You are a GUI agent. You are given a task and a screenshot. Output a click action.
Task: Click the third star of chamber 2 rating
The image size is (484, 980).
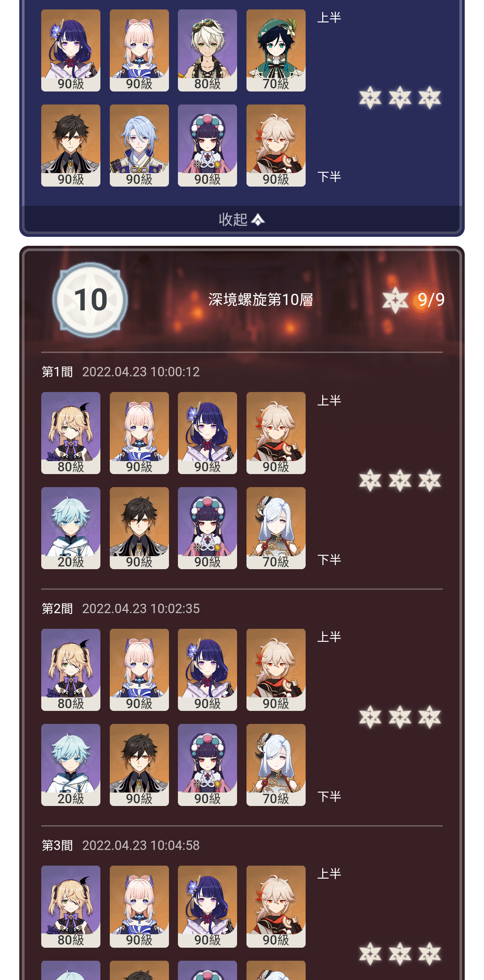click(430, 717)
